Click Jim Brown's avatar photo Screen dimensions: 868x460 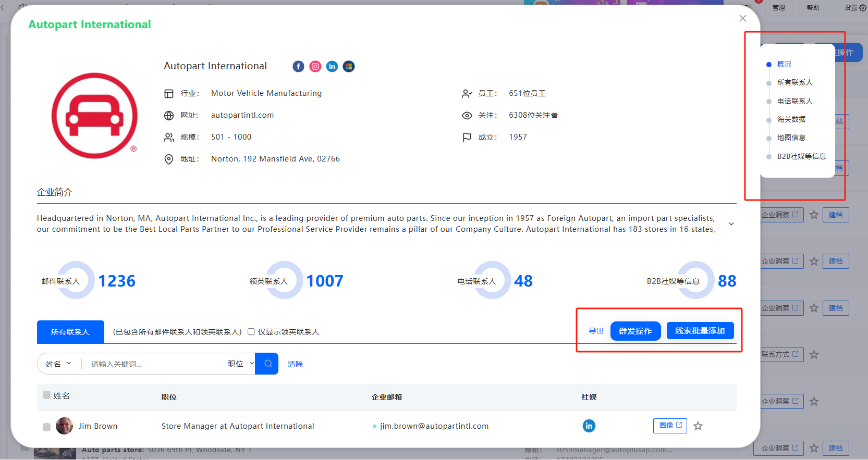[65, 426]
